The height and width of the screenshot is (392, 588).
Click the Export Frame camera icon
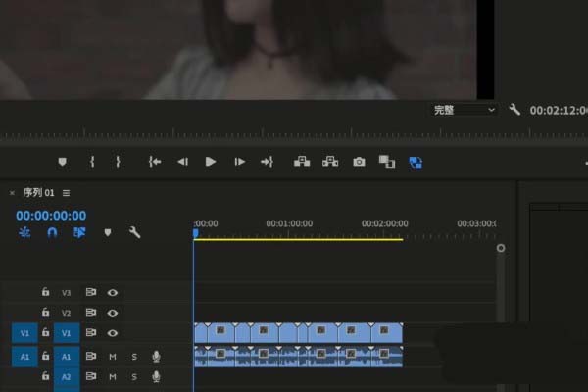[359, 162]
